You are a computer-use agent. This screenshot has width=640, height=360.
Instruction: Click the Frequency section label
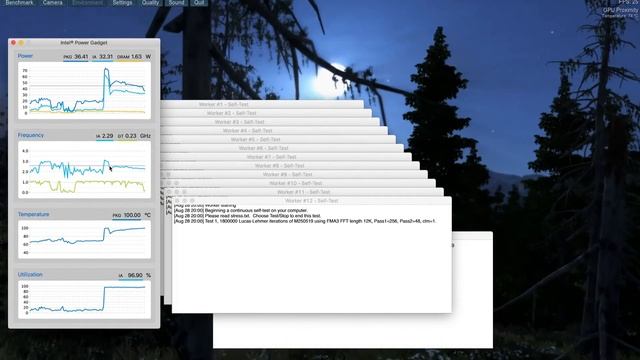pyautogui.click(x=31, y=135)
